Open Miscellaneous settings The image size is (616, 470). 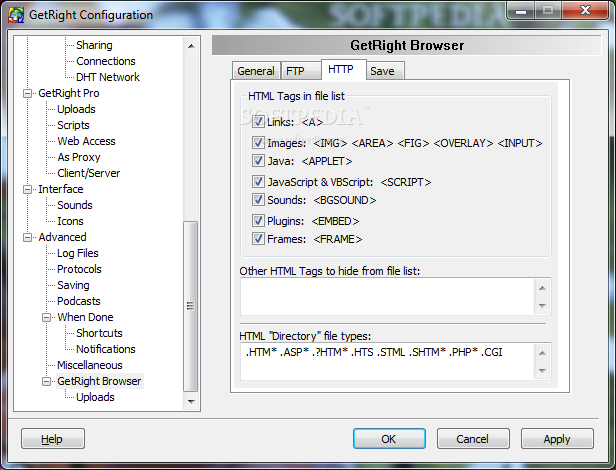(90, 365)
